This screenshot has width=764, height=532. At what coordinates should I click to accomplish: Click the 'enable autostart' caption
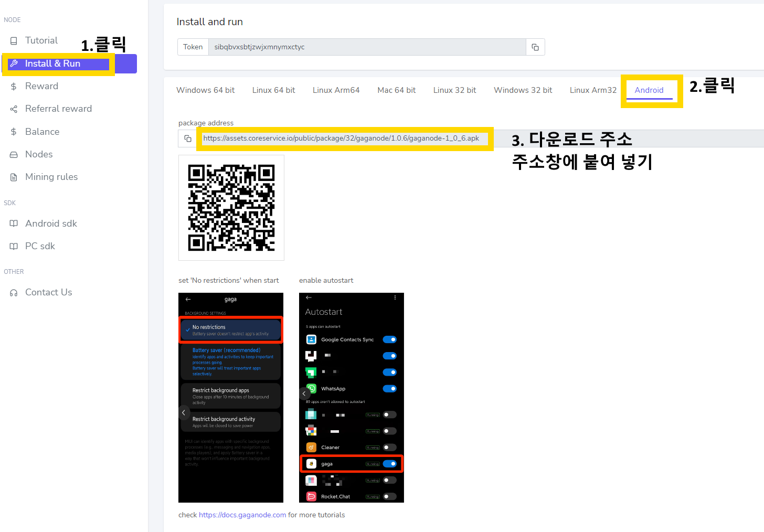pos(326,280)
